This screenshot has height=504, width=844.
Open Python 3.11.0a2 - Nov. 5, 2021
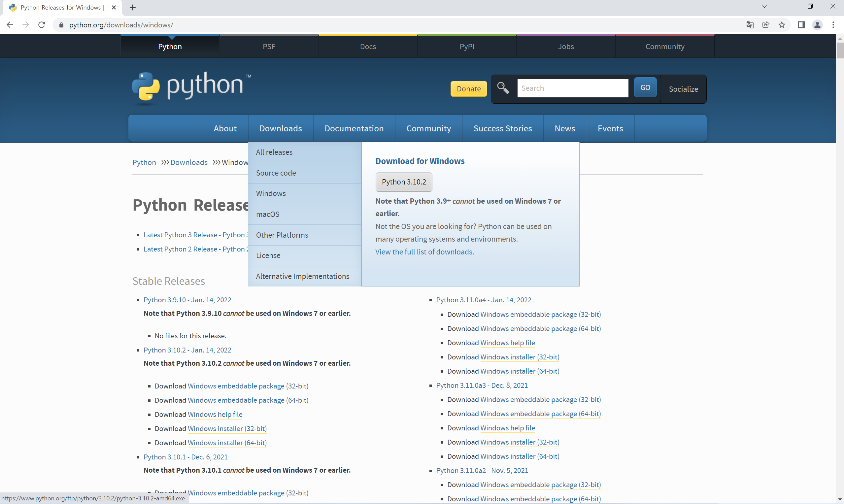point(482,471)
